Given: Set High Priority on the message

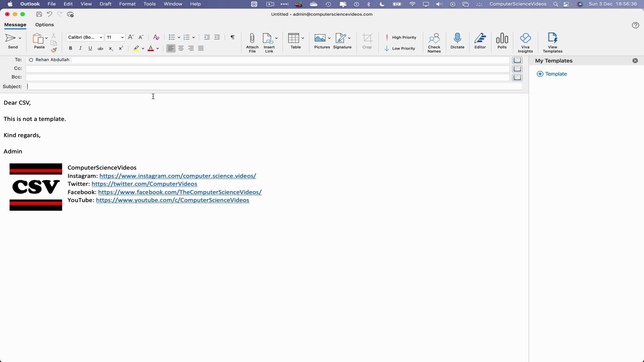Looking at the screenshot, I should (x=400, y=37).
